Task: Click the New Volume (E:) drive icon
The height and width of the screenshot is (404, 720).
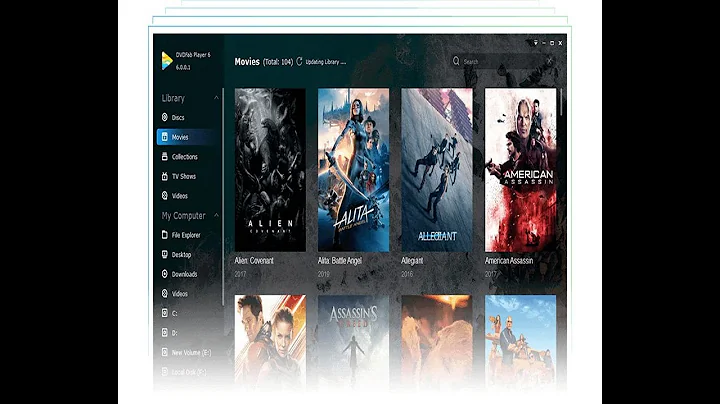Action: point(164,352)
